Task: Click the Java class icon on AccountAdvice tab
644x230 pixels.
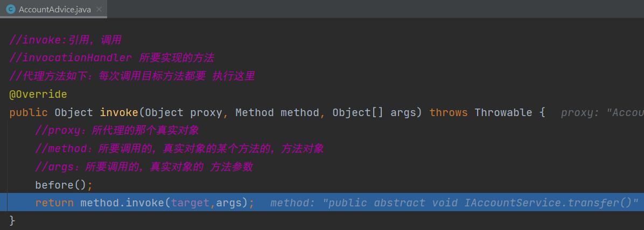Action: [x=11, y=9]
